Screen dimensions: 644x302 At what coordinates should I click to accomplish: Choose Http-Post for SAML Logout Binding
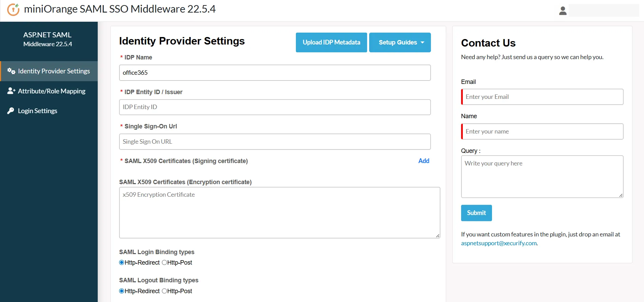(165, 291)
